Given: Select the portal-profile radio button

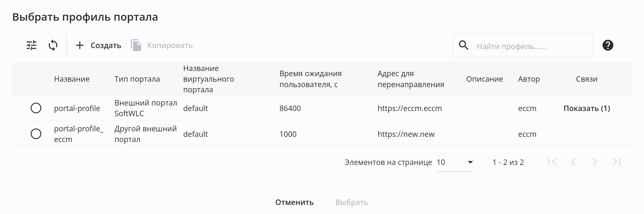Looking at the screenshot, I should click(x=36, y=108).
